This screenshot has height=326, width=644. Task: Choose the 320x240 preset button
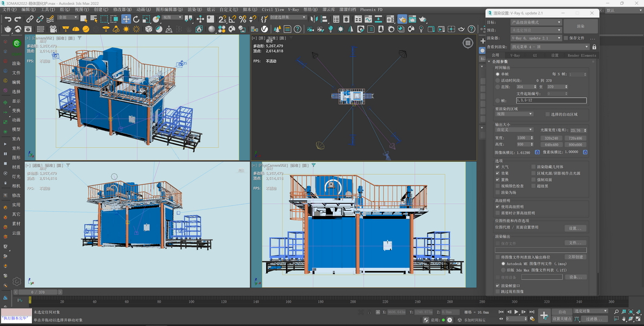(x=551, y=138)
